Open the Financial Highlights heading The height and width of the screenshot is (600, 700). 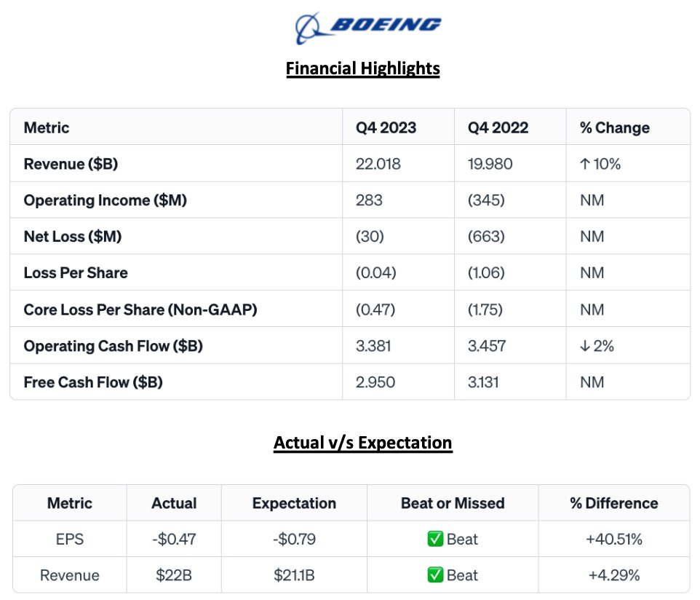click(x=362, y=68)
